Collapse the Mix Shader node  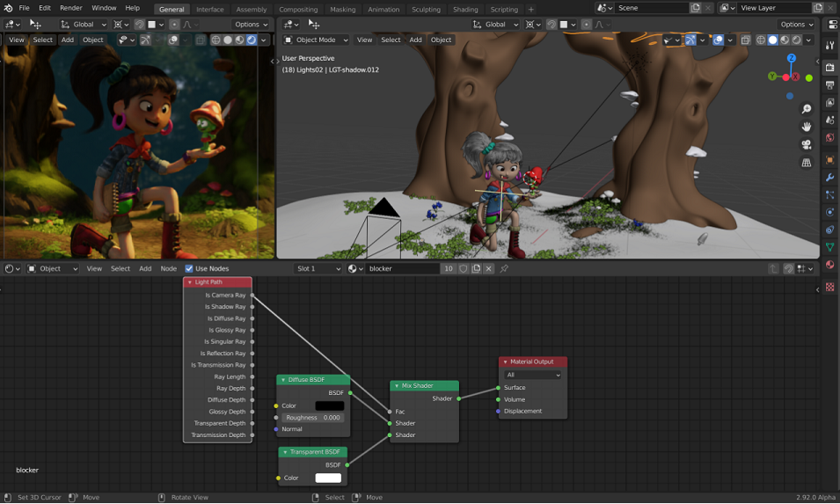pos(397,386)
